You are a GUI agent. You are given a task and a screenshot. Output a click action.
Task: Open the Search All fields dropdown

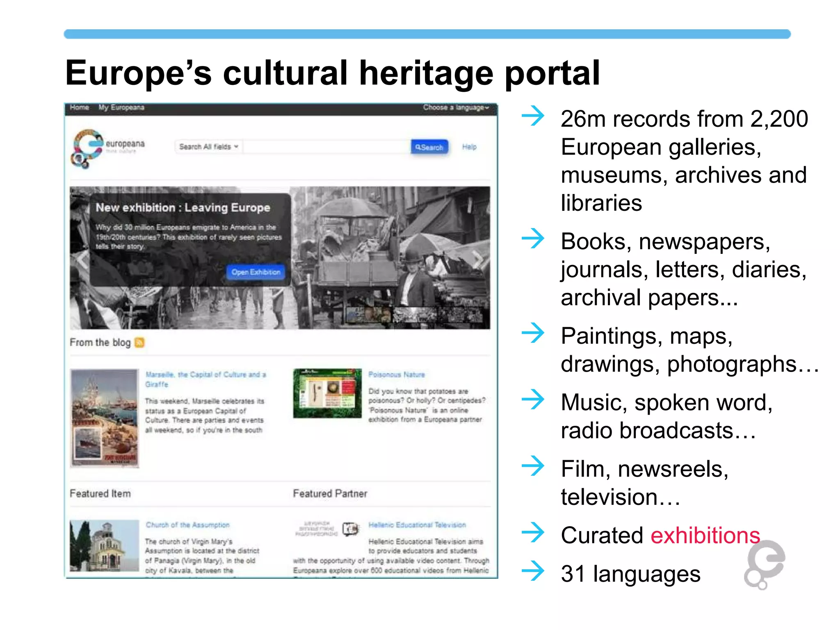209,147
